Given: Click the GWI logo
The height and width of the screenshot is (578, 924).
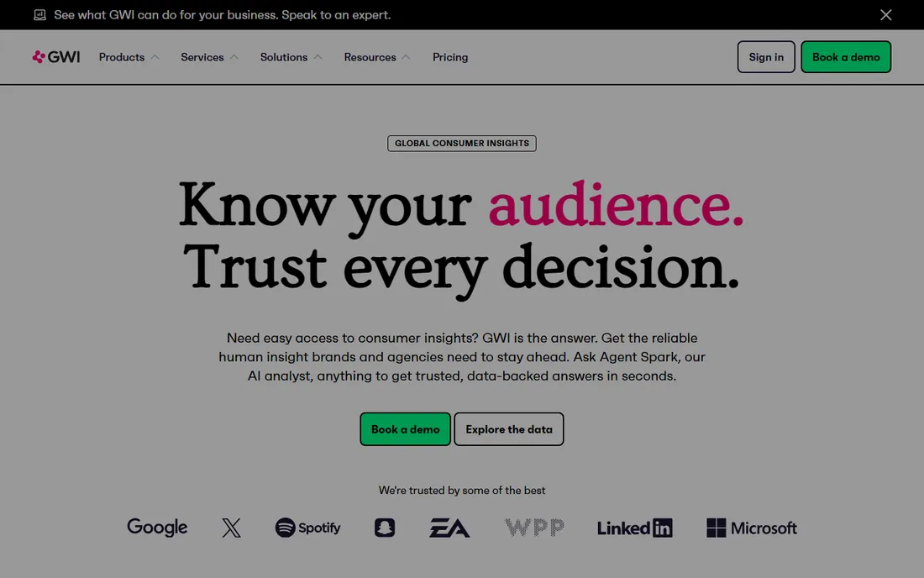Looking at the screenshot, I should 56,57.
